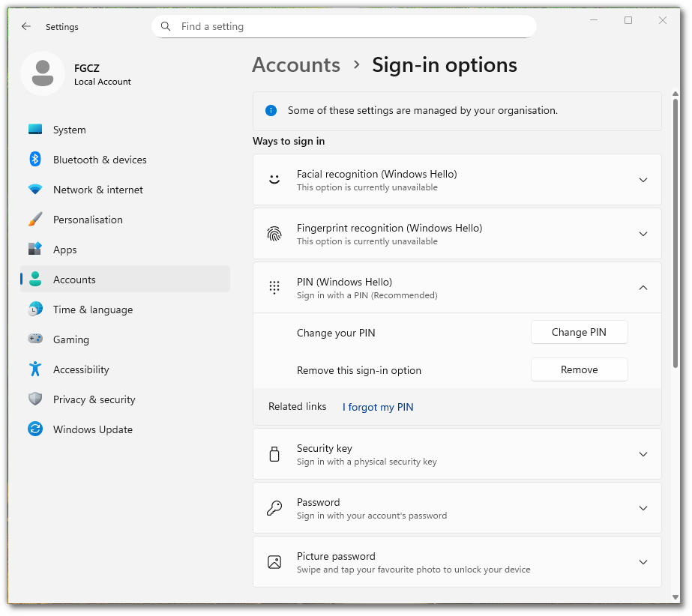Image resolution: width=692 pixels, height=616 pixels.
Task: Go to Windows Update
Action: pyautogui.click(x=125, y=430)
